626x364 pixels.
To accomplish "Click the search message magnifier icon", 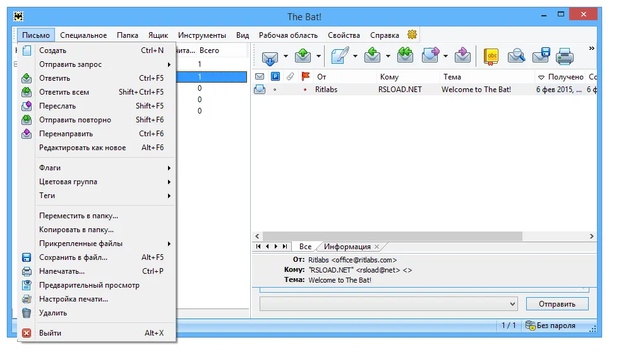I will pos(516,56).
